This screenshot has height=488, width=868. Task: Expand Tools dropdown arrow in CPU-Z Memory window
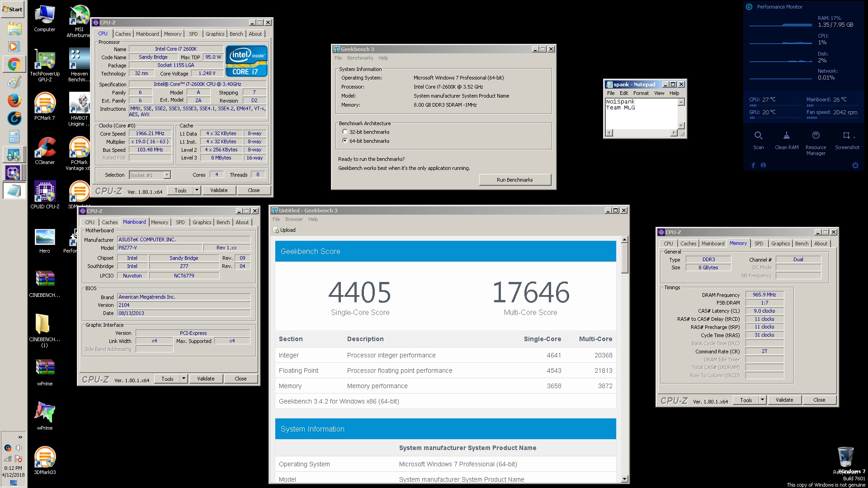762,400
